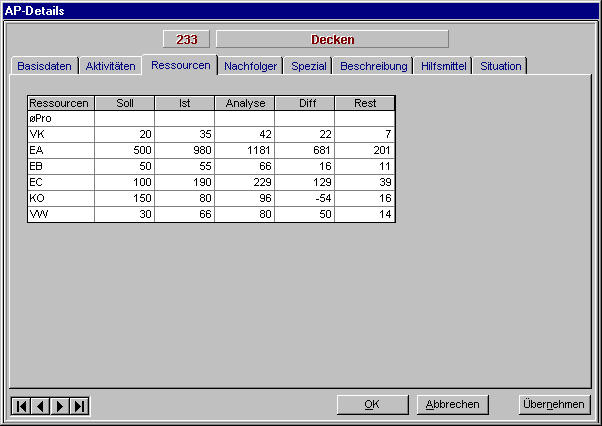Image resolution: width=602 pixels, height=426 pixels.
Task: Go to the previous record
Action: (40, 405)
